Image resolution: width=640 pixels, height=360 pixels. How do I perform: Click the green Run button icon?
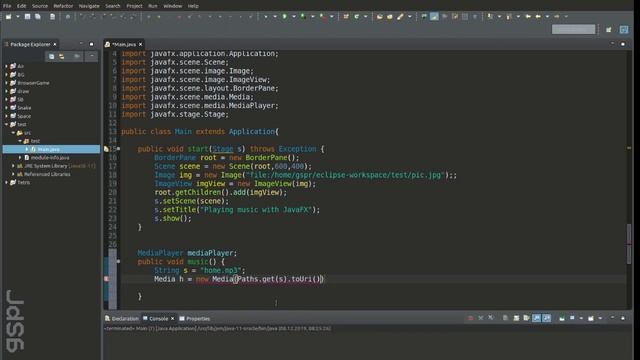(x=284, y=16)
